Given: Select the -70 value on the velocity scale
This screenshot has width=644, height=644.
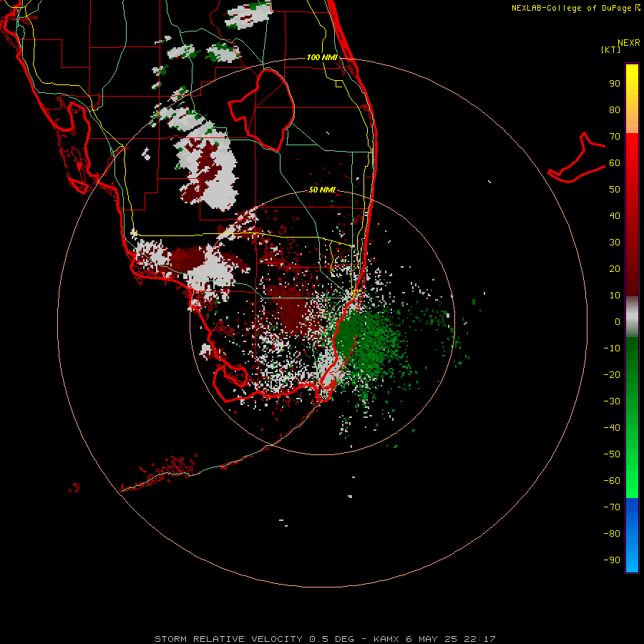Looking at the screenshot, I should (612, 507).
